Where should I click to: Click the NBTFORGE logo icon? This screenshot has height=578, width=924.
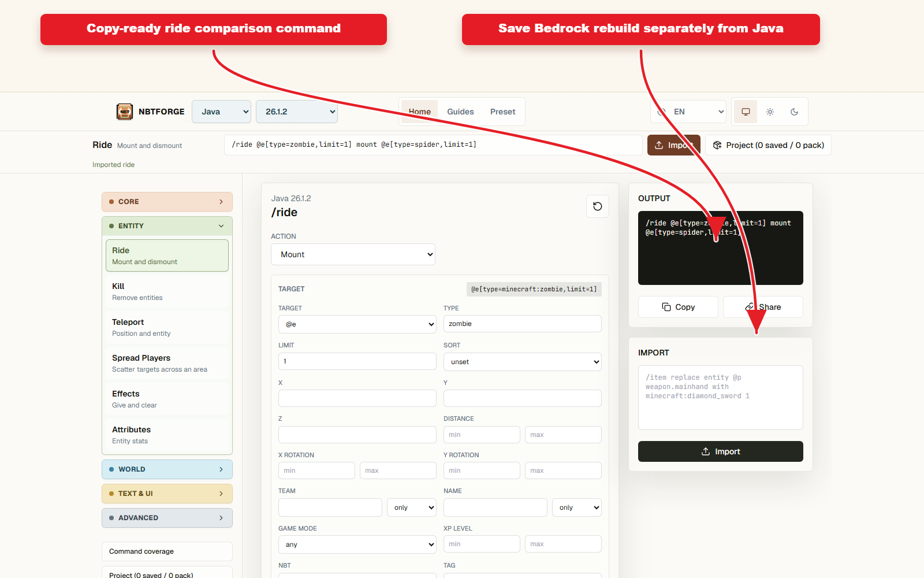[x=125, y=112]
